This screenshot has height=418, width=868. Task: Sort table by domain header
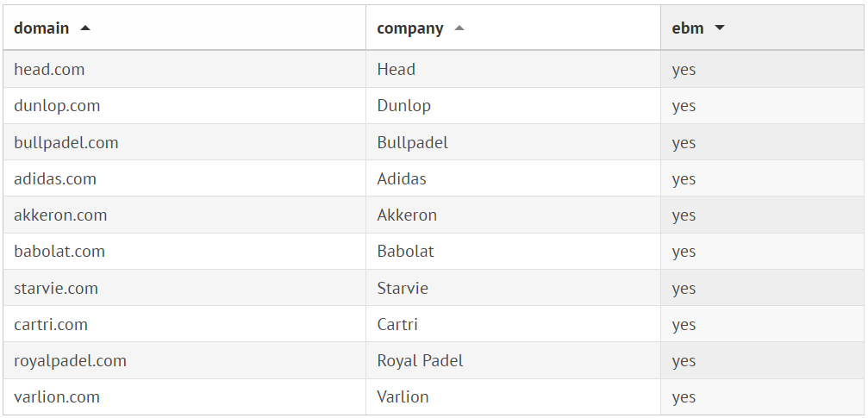coord(41,28)
